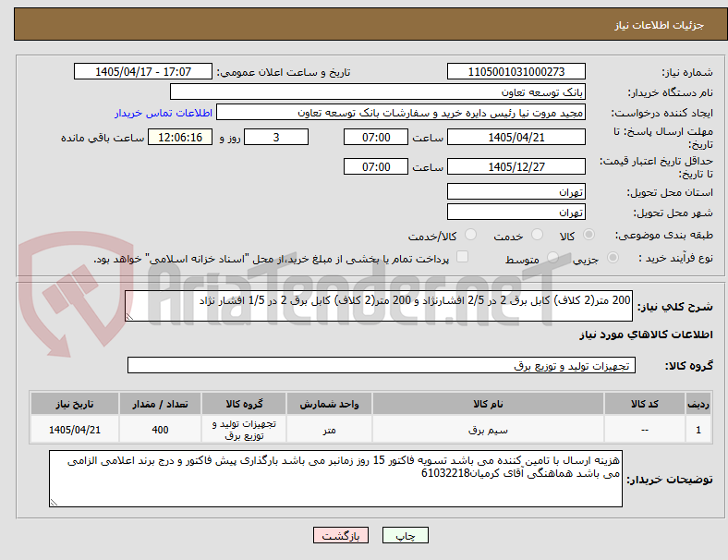Viewport: 728px width, 560px height.
Task: Click the اطلاعات کالاهای مورد نیاز heading
Action: pos(646,335)
